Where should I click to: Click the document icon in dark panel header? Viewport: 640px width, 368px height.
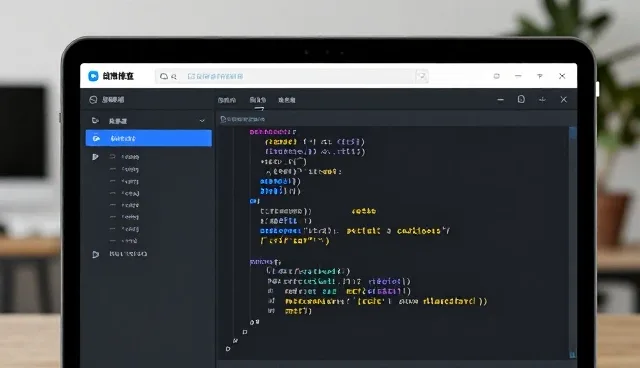click(521, 99)
